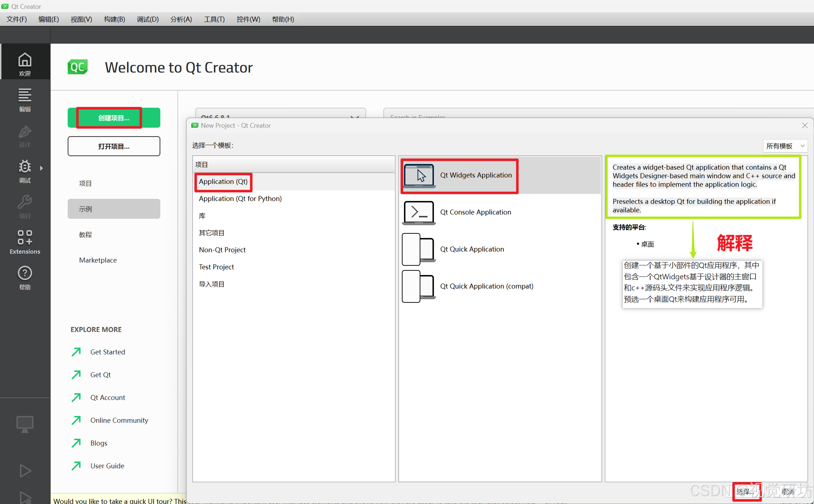Select the Qt Quick Application template icon
Screen dimensions: 814x504
[x=418, y=249]
